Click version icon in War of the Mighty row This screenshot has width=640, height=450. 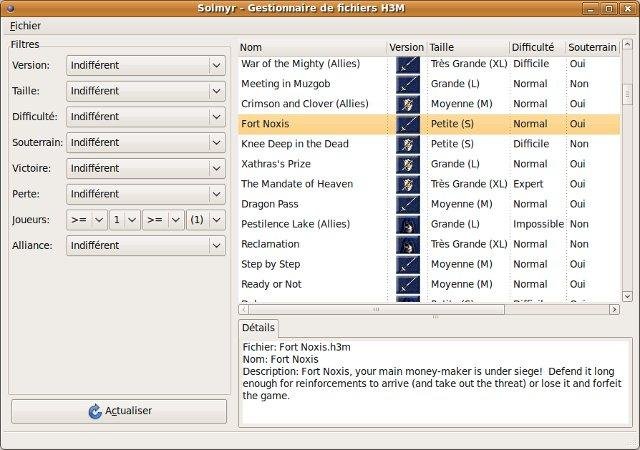tap(408, 65)
